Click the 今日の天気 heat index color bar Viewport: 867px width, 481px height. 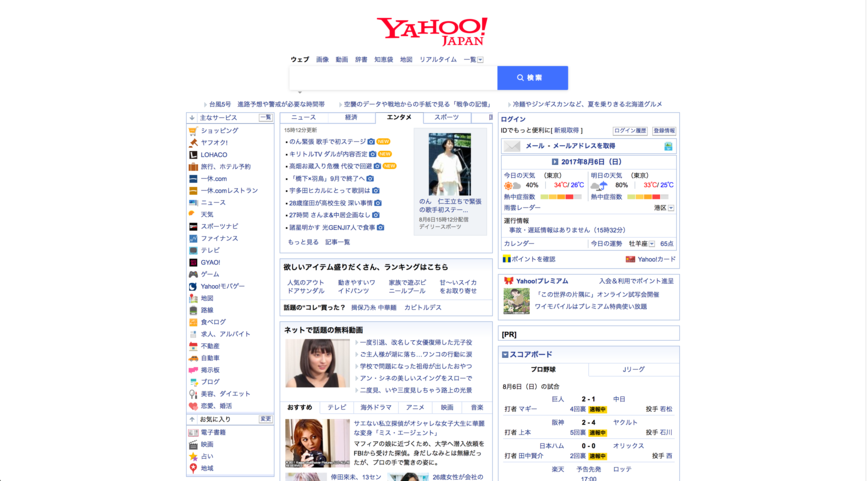[561, 197]
